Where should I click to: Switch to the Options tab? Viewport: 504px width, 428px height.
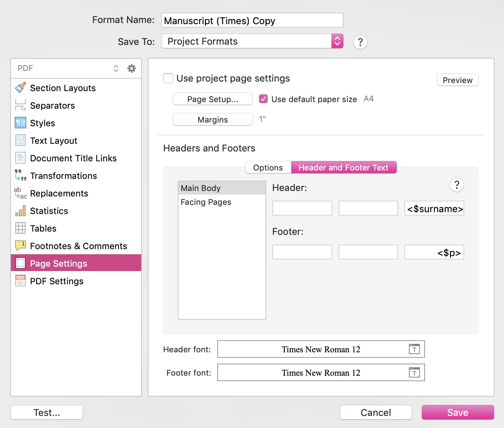pyautogui.click(x=268, y=168)
